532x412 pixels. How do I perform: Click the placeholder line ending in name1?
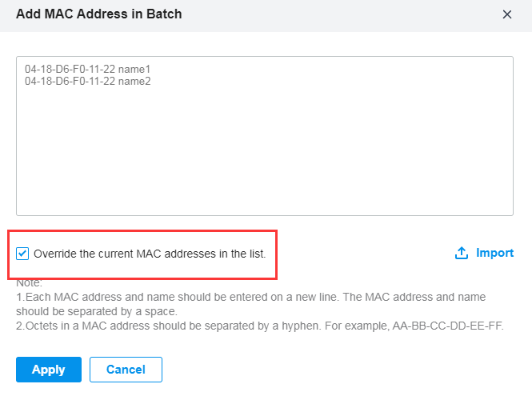point(87,70)
